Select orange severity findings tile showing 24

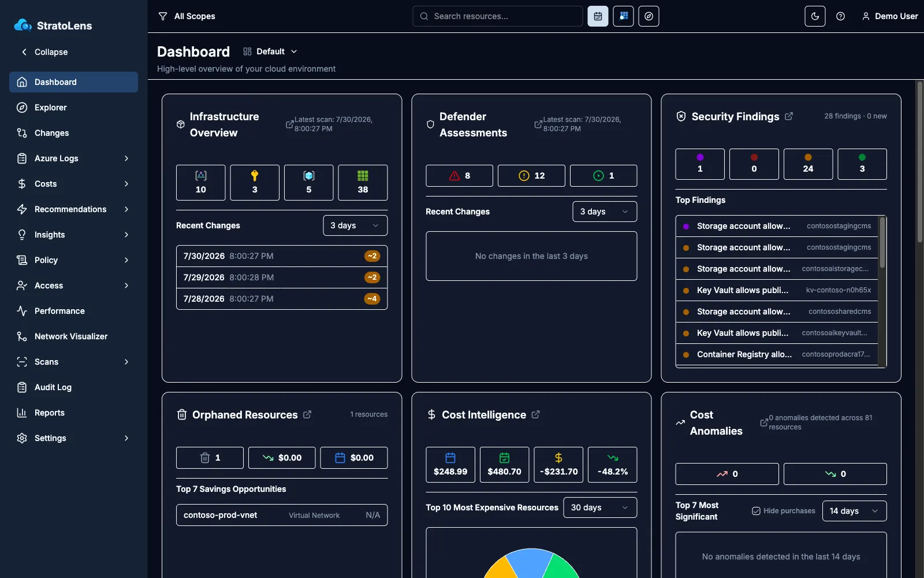808,164
